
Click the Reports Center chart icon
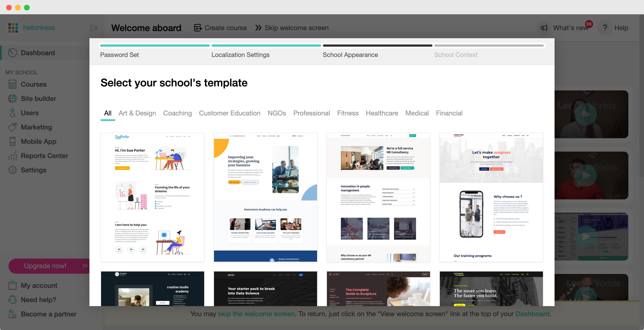pyautogui.click(x=12, y=156)
